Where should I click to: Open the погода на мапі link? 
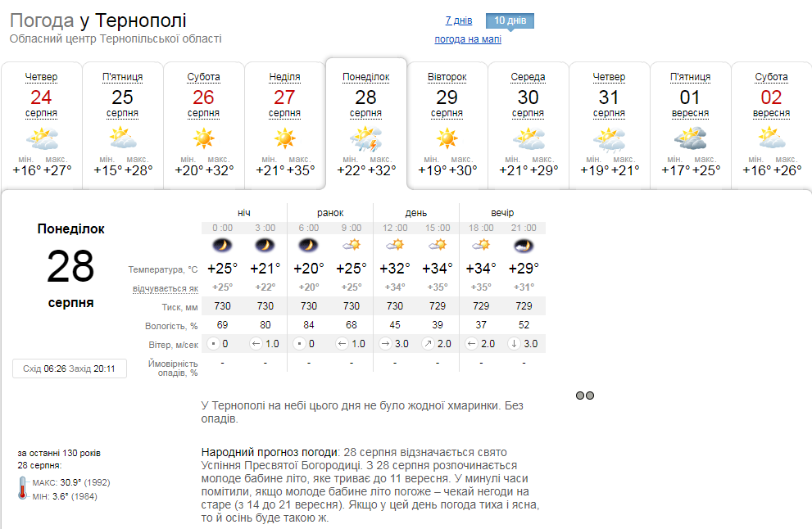coord(468,39)
